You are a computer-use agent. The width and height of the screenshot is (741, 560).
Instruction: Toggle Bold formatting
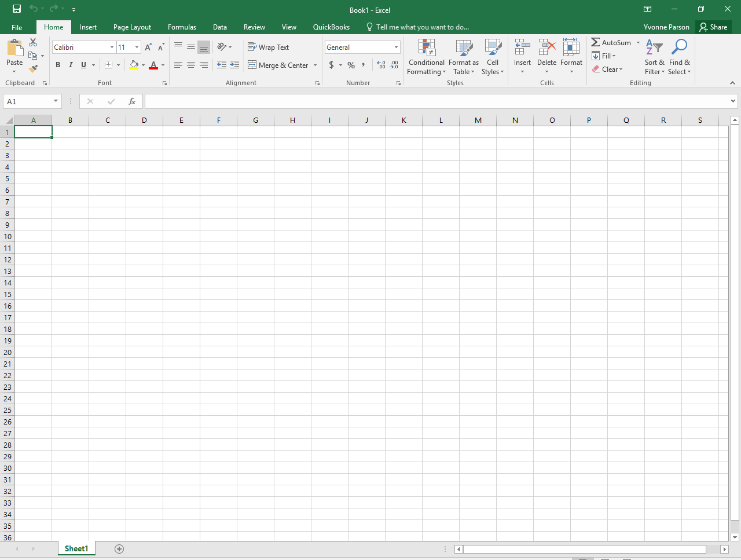[58, 65]
